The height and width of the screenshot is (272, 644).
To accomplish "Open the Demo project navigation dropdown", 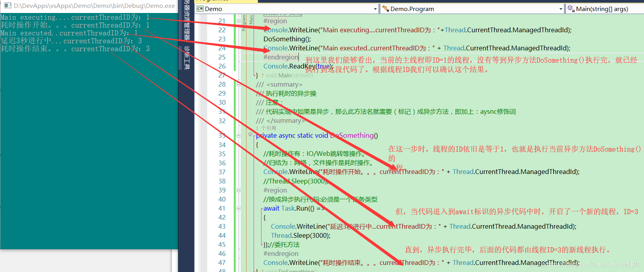I will point(375,9).
